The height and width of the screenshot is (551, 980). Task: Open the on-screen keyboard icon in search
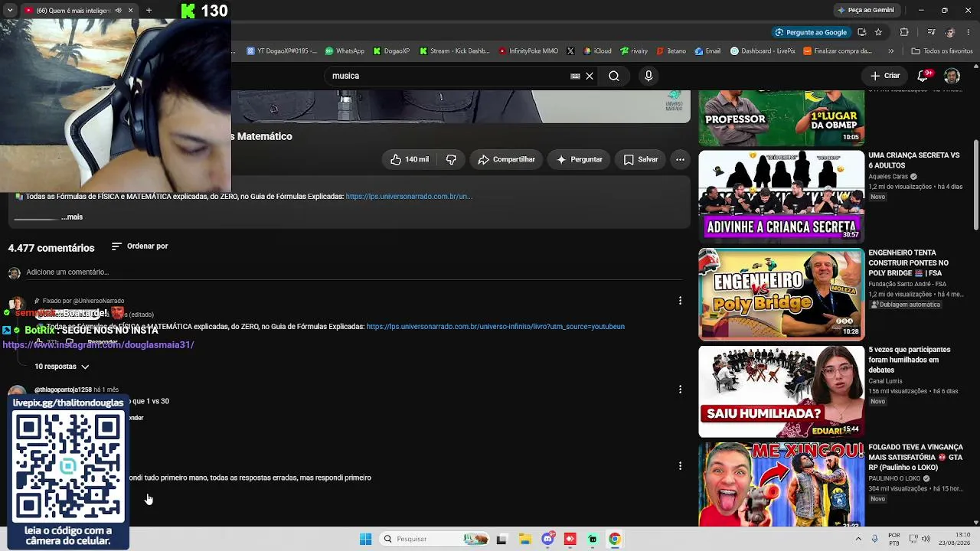coord(575,76)
